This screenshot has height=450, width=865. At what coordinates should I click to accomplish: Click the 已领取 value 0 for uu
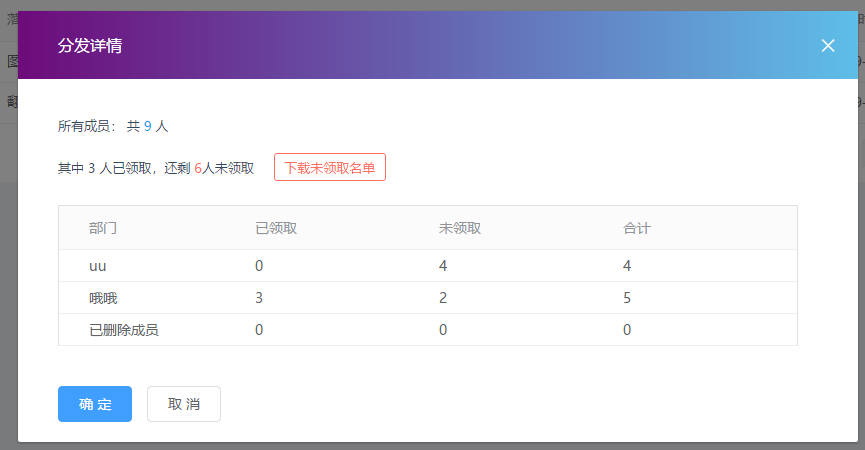pos(259,266)
